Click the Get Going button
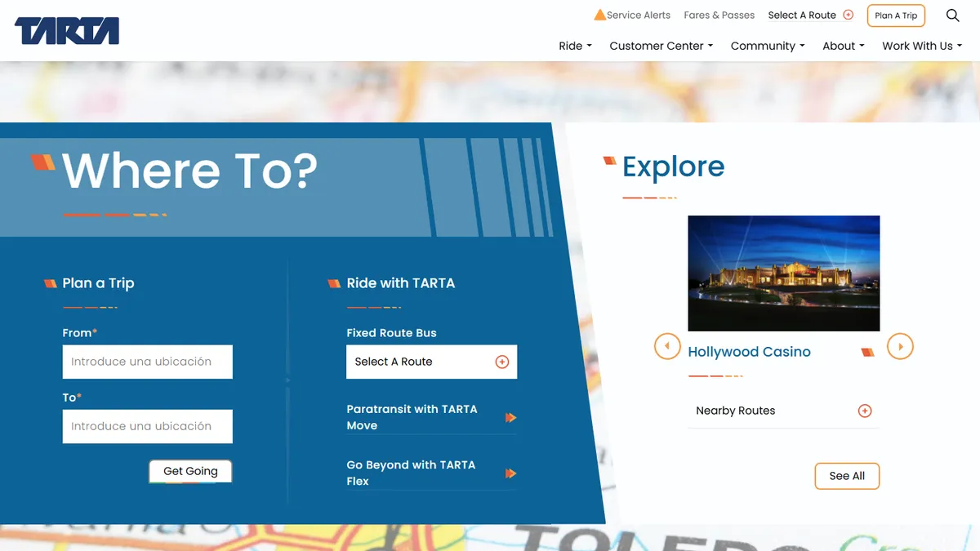The height and width of the screenshot is (551, 980). tap(190, 471)
